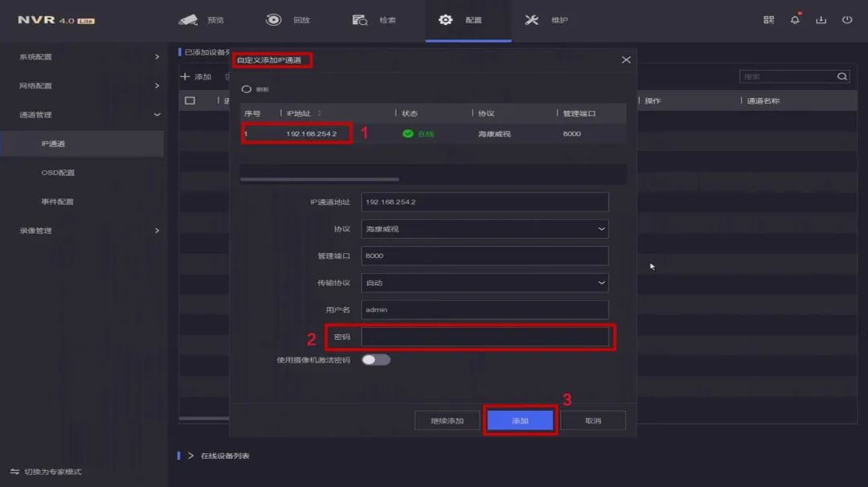This screenshot has height=487, width=868.
Task: Open the 传输协议 dropdown
Action: coord(484,283)
